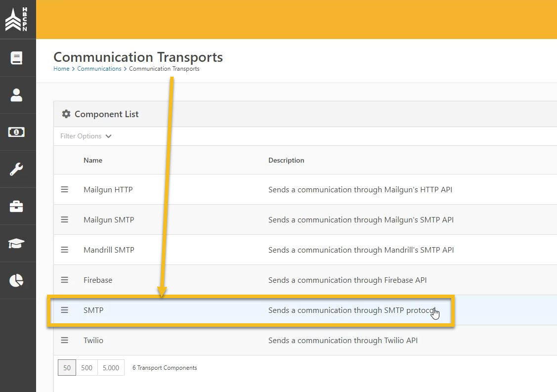Open the pie chart reporting icon
Viewport: 557px width, 392px height.
(16, 280)
